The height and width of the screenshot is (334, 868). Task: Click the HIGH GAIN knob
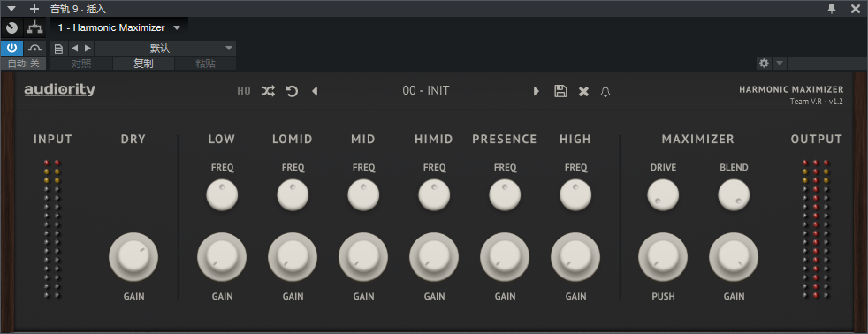pos(575,257)
